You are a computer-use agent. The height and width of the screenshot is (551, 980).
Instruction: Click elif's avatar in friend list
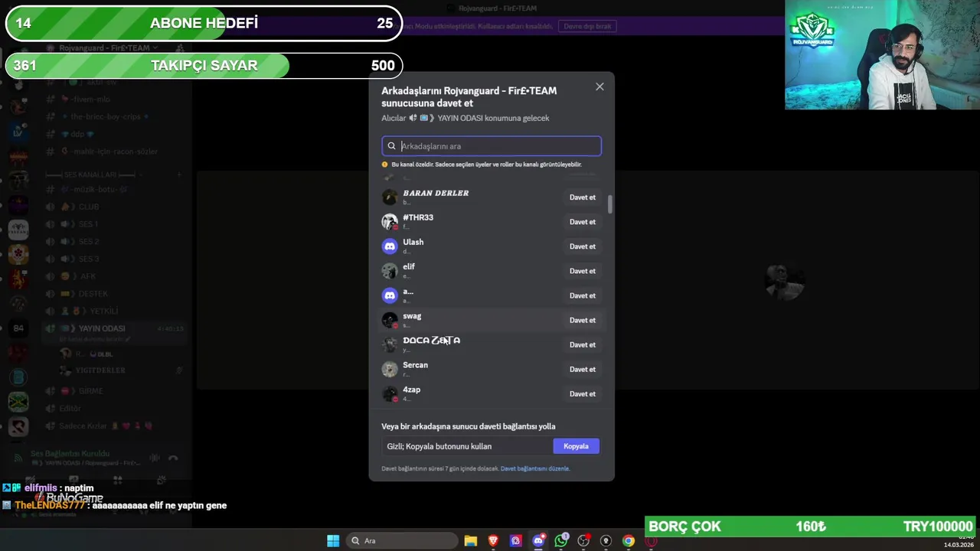(x=390, y=271)
